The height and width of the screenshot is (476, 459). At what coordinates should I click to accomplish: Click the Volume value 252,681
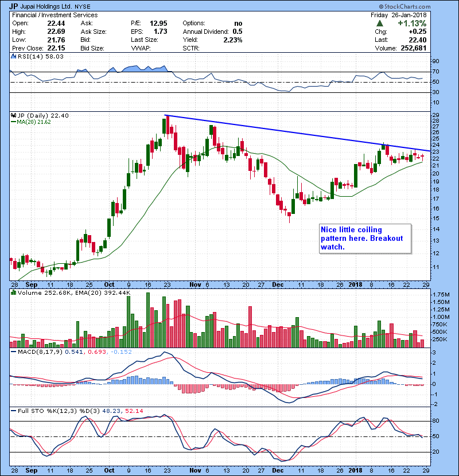coord(414,48)
